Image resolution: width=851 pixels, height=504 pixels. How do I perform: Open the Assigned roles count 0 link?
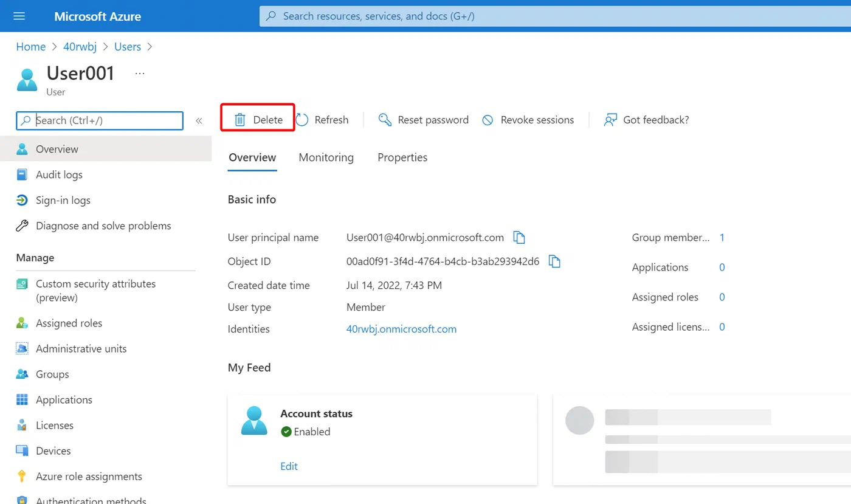tap(722, 297)
